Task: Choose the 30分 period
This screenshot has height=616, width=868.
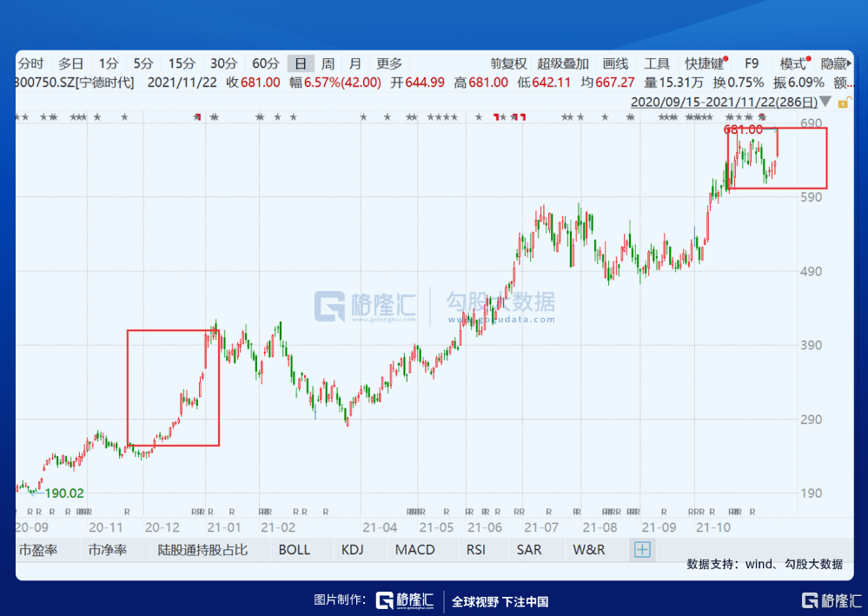Action: coord(223,63)
